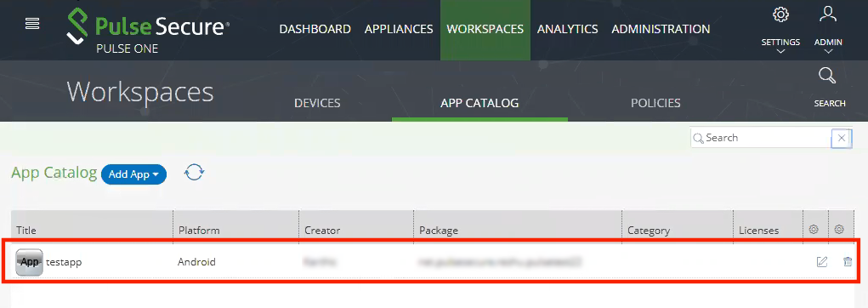Expand the Admin chevron
868x308 pixels.
(828, 52)
